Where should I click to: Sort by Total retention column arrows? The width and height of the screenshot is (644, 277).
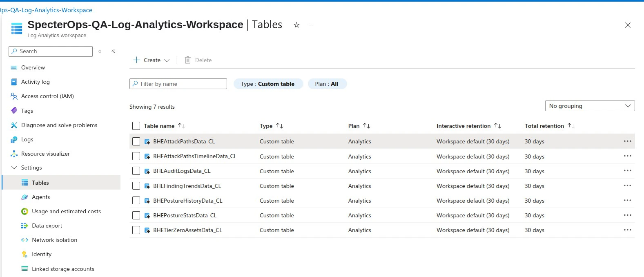pos(571,126)
